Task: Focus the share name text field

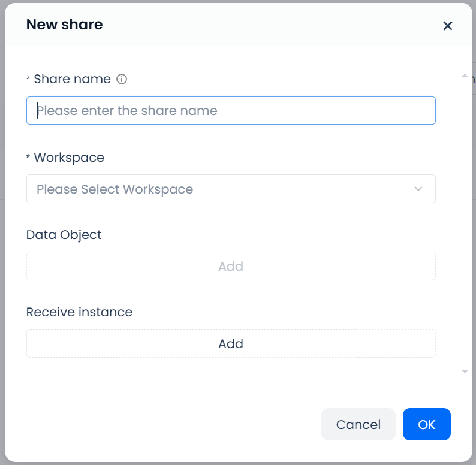Action: [x=231, y=111]
